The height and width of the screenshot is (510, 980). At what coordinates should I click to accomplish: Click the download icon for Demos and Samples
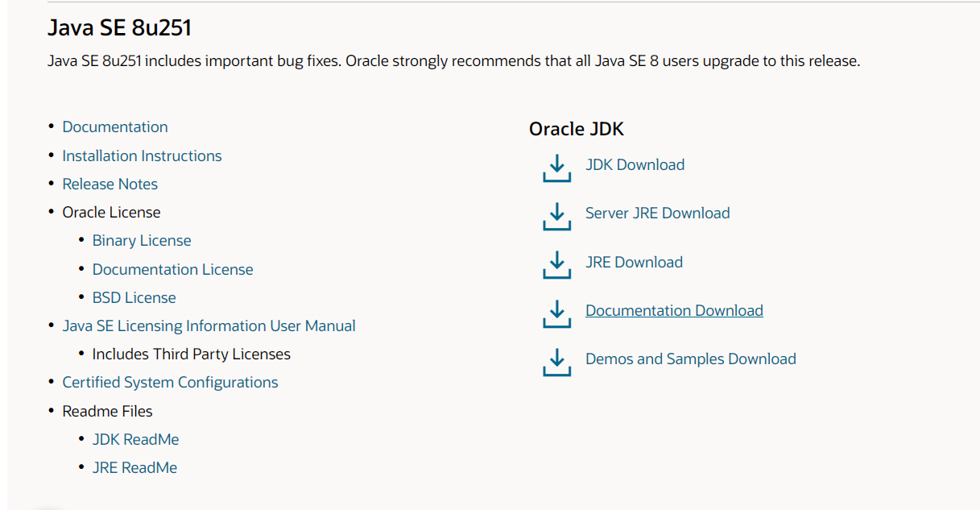coord(556,363)
